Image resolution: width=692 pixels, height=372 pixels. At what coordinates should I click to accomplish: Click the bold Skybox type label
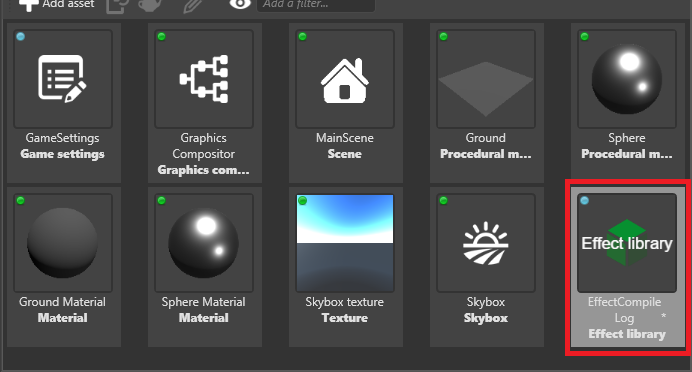point(486,318)
